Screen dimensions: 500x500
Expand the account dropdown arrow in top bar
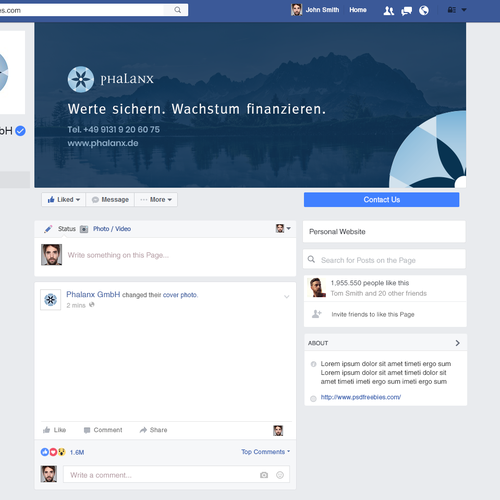click(x=464, y=10)
